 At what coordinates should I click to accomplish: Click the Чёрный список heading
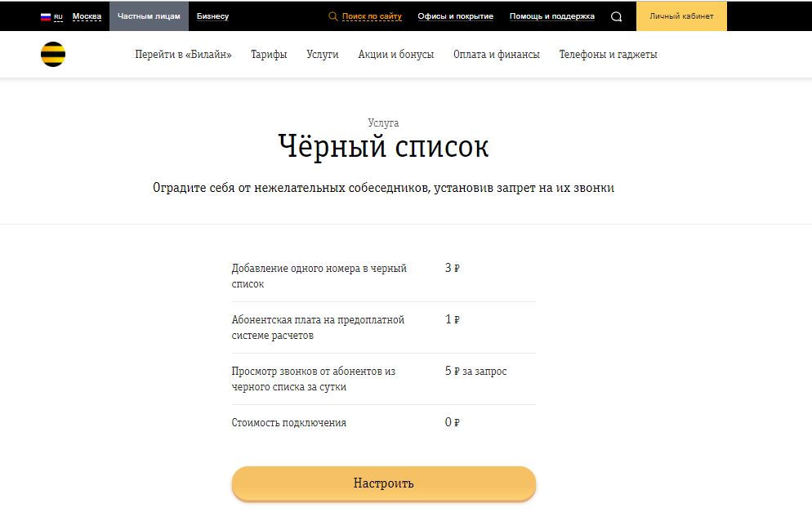click(384, 146)
